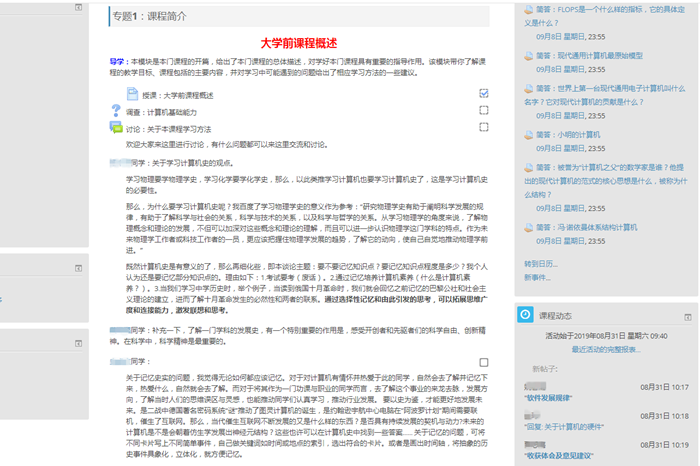The image size is (700, 466).
Task: Click the discussion forum bubble icon
Action: [117, 128]
